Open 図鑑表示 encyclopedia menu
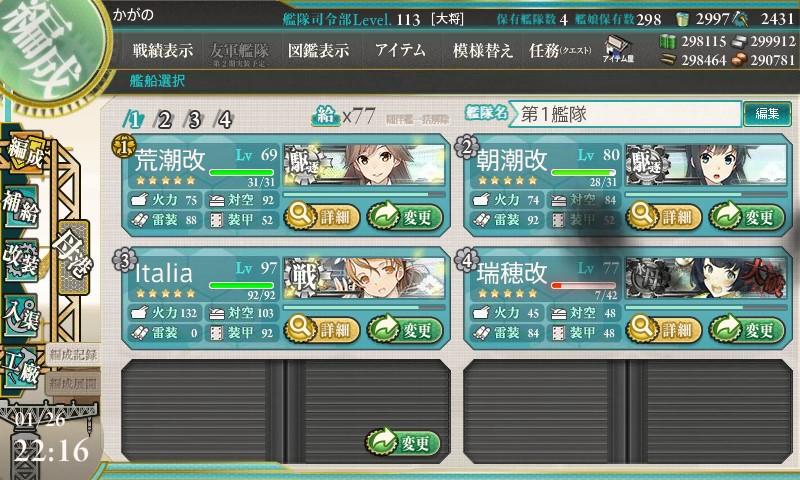Screen dimensions: 800x480 tap(318, 50)
